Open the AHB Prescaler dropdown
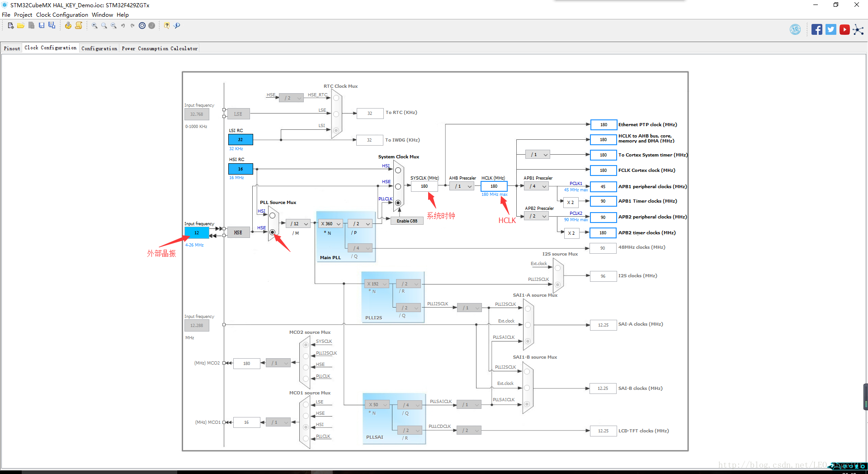This screenshot has height=474, width=868. pos(462,186)
